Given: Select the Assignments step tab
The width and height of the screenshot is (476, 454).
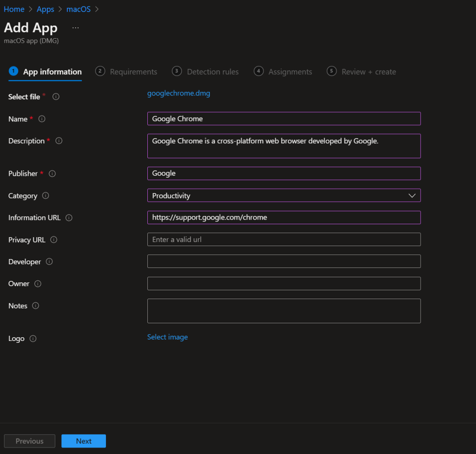Looking at the screenshot, I should [x=283, y=72].
